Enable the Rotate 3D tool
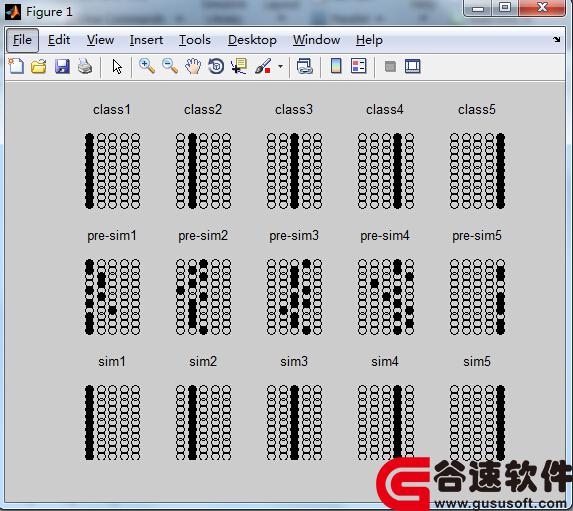 pyautogui.click(x=216, y=67)
